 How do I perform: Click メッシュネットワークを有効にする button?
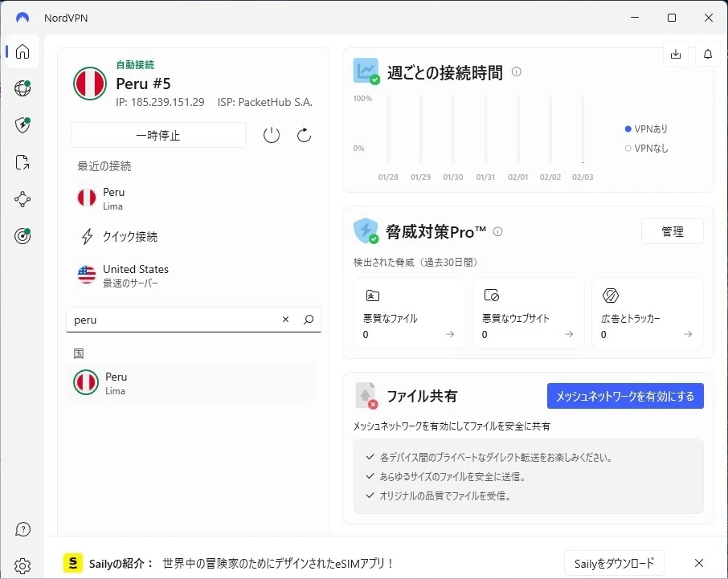625,396
